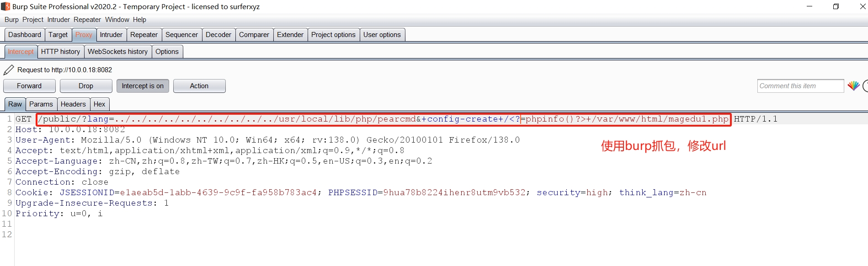Click the Connection: close line
The width and height of the screenshot is (868, 266).
62,182
